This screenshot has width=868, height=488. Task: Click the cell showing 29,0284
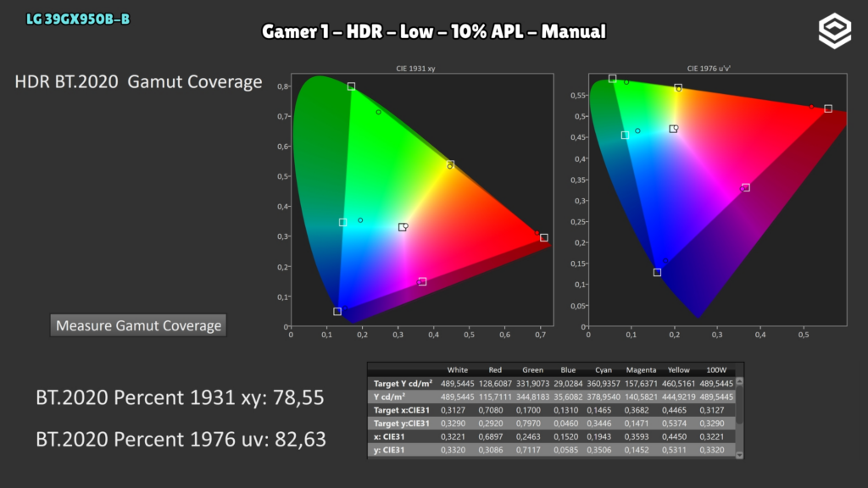pyautogui.click(x=568, y=384)
